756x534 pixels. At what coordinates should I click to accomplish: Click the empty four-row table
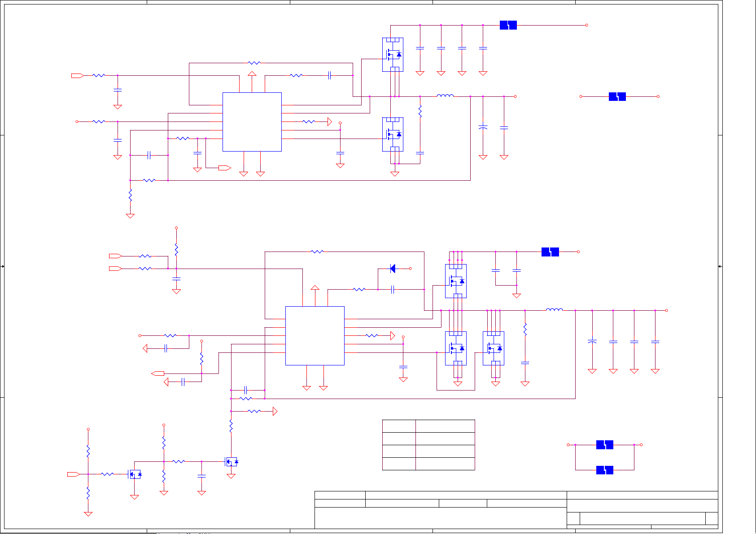click(428, 445)
